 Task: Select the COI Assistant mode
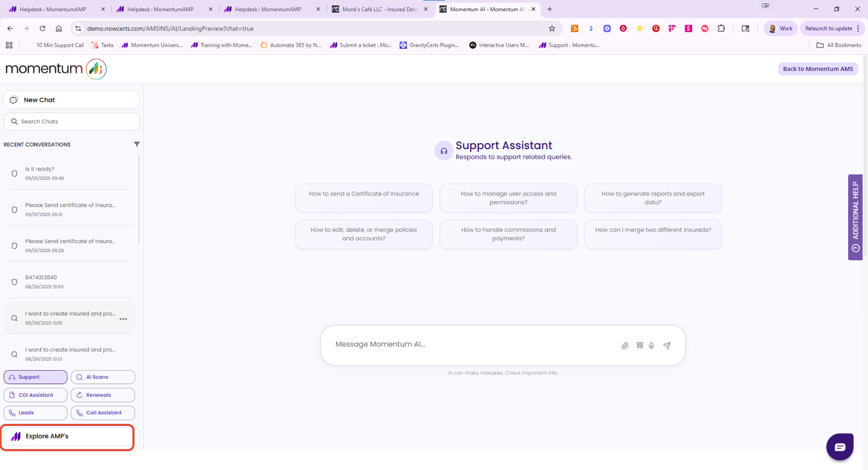point(35,395)
